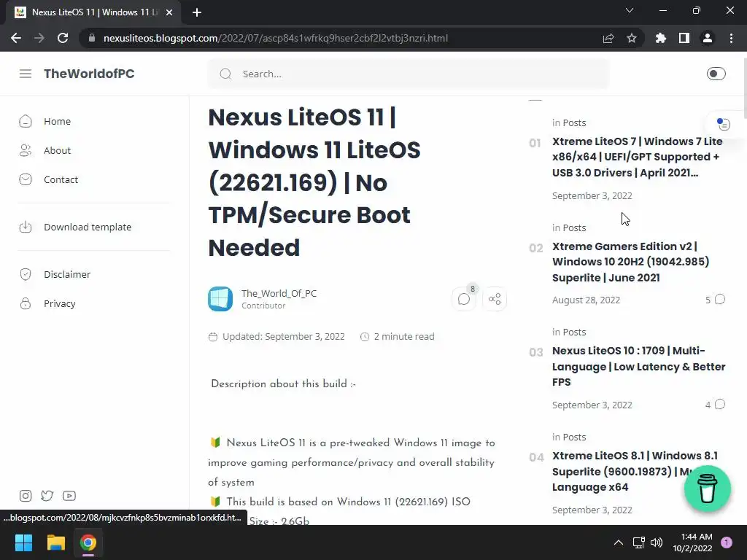The height and width of the screenshot is (560, 747).
Task: Click the TheWorldofPC site title
Action: pyautogui.click(x=89, y=74)
